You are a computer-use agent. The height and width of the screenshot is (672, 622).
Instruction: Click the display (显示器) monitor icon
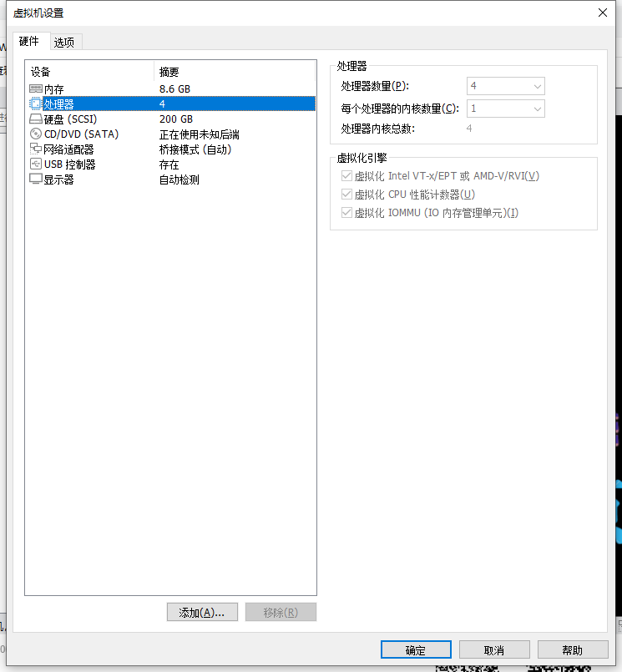(x=36, y=179)
